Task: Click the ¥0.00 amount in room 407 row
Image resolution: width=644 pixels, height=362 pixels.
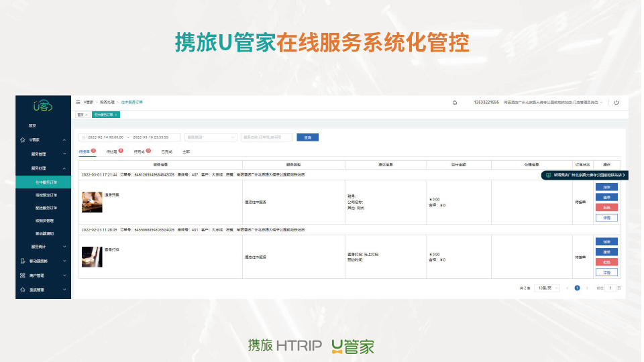Action: (435, 200)
